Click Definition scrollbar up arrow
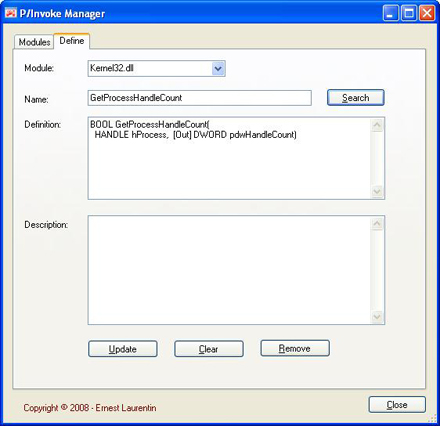This screenshot has width=440, height=426. [x=377, y=125]
